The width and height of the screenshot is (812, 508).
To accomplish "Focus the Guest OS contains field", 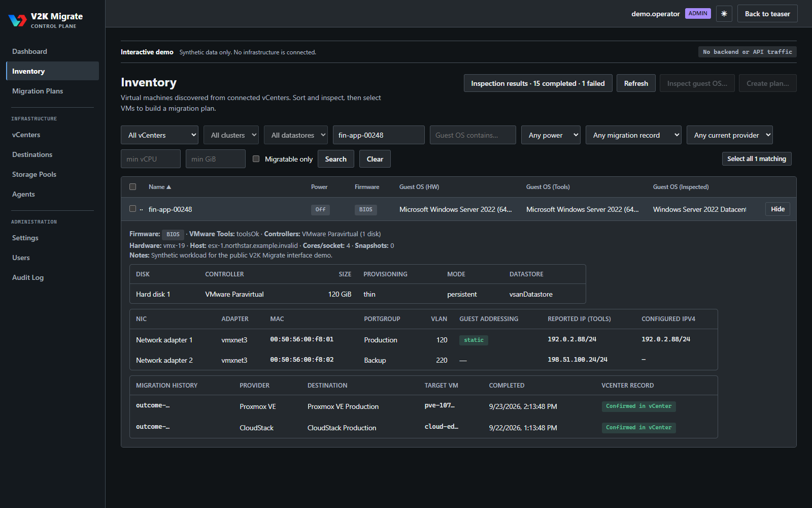I will [473, 135].
